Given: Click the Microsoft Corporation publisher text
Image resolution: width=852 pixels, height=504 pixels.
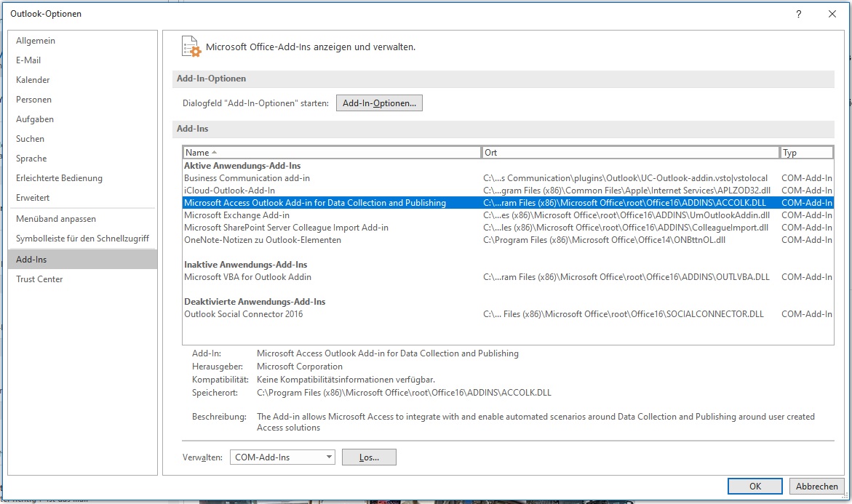Looking at the screenshot, I should pos(299,367).
